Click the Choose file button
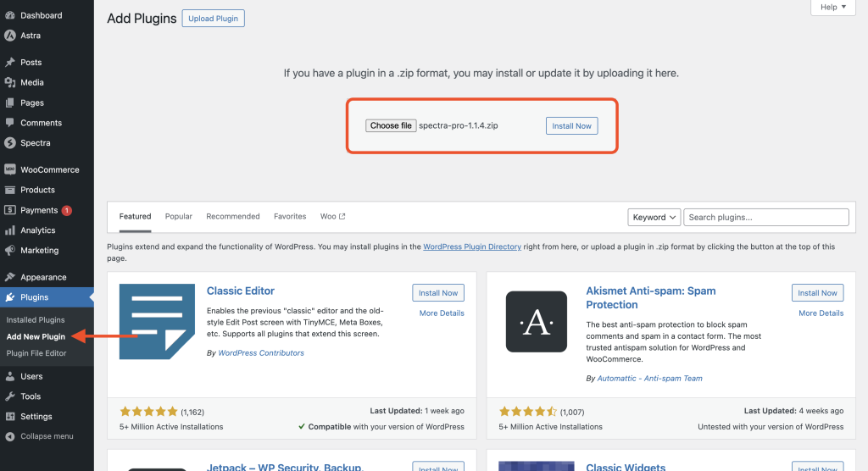 pyautogui.click(x=391, y=125)
